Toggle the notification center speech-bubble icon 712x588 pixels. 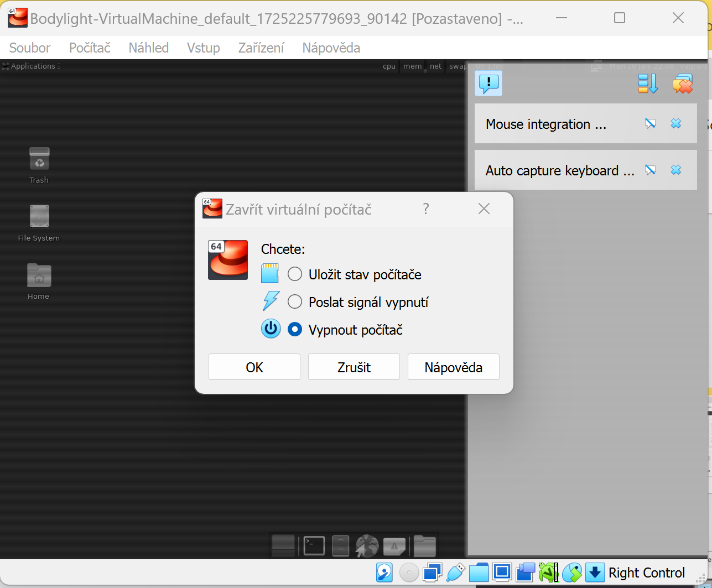point(488,84)
